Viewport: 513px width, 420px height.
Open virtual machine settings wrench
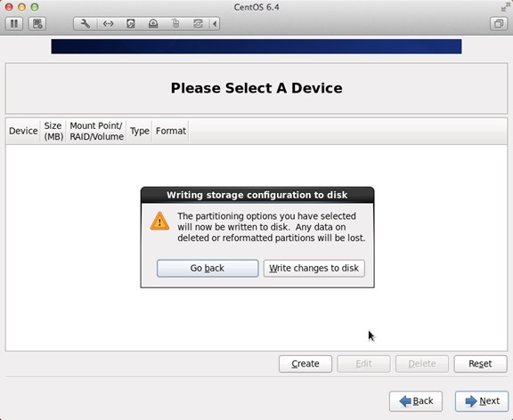click(85, 24)
